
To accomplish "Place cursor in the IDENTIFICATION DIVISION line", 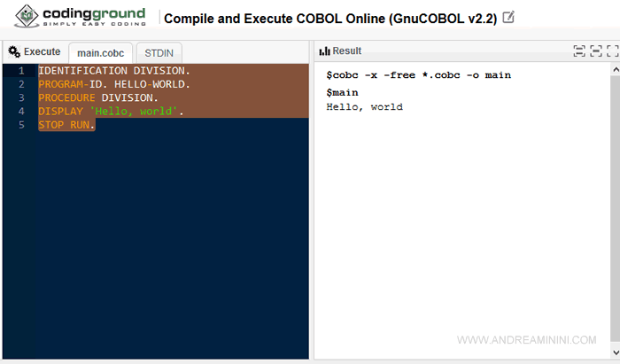I will pos(113,70).
